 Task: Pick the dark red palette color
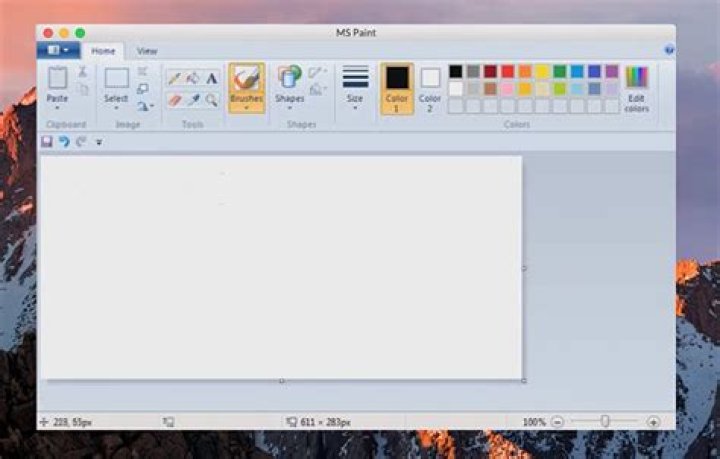click(490, 71)
